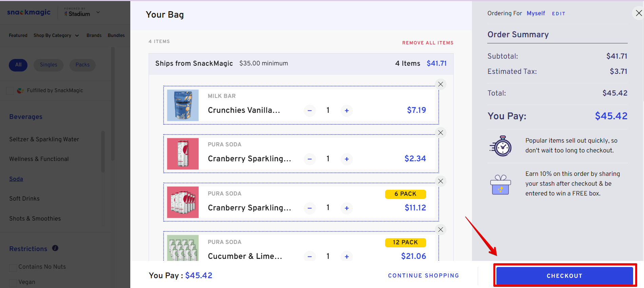Click the 6 PACK yellow badge

point(405,194)
